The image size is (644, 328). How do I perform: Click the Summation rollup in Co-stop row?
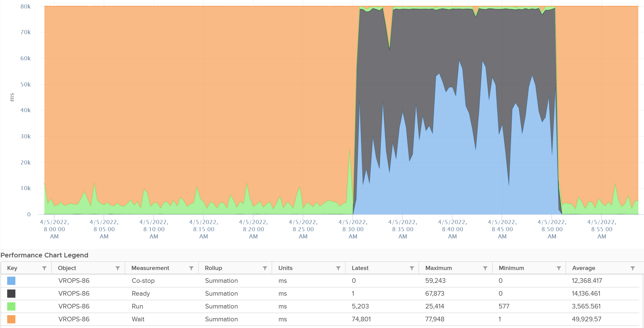tap(221, 281)
